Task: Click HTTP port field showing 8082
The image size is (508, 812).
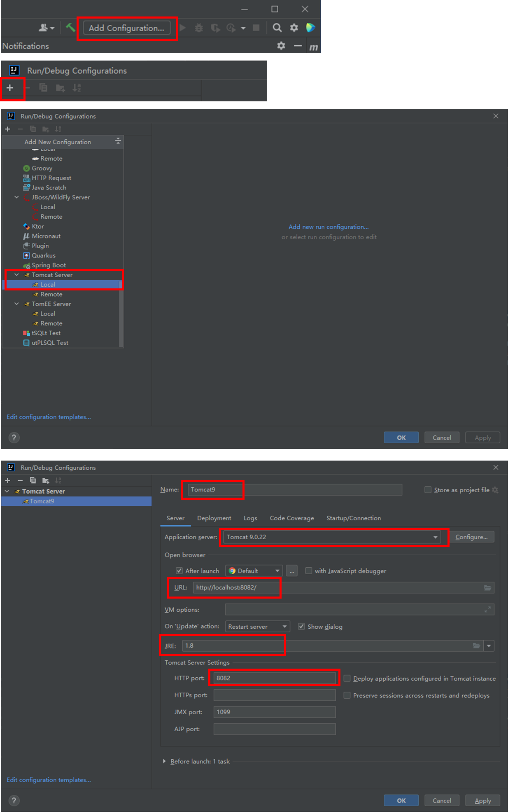Action: pos(275,678)
